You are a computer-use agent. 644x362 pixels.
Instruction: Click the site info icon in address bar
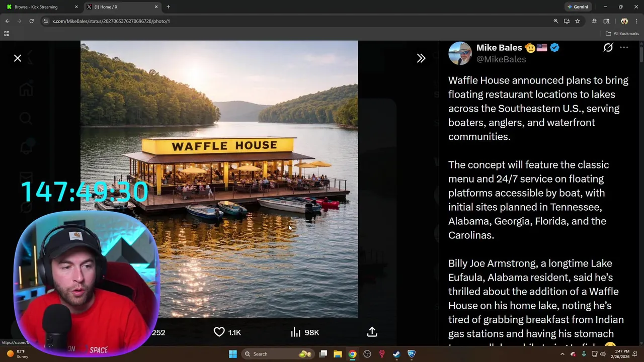click(46, 21)
